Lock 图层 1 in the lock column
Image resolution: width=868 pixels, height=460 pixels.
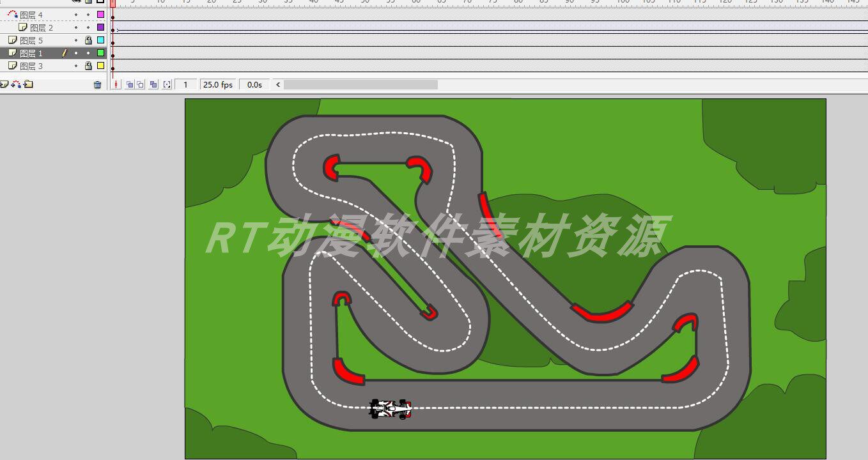tap(88, 52)
